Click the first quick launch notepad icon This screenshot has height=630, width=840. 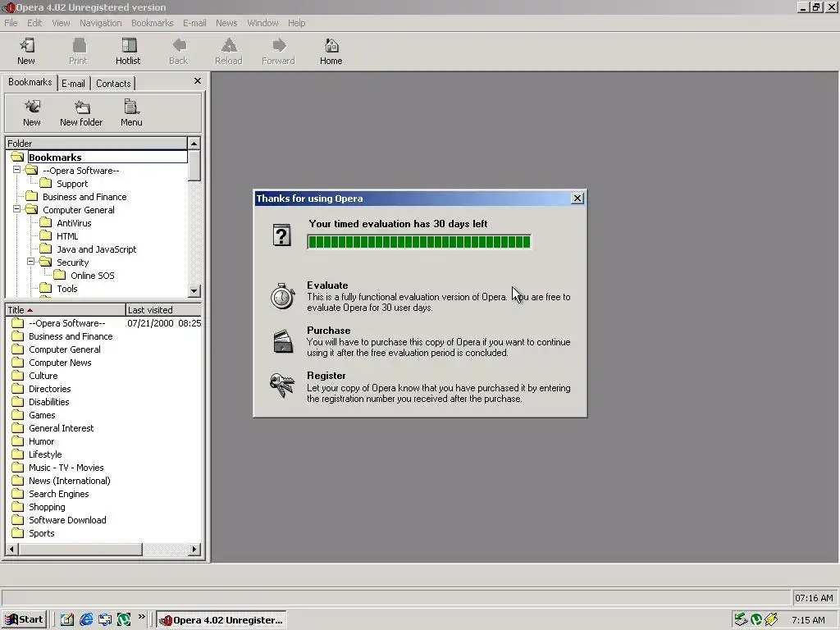67,619
